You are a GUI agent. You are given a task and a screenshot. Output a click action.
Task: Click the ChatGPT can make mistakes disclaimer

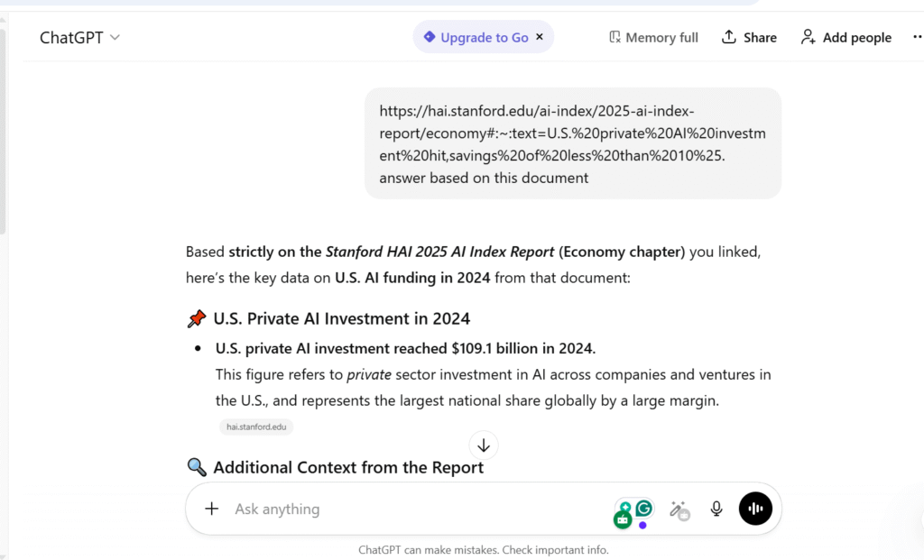(x=484, y=550)
